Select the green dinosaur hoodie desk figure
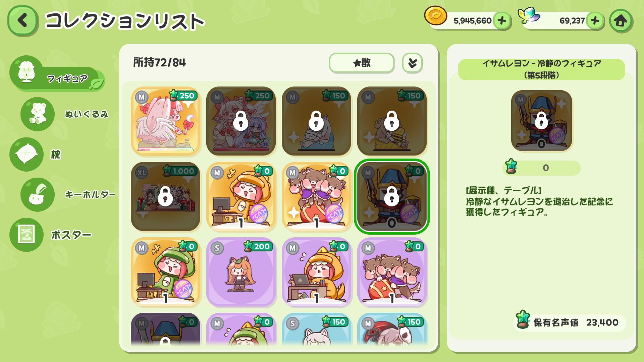Screen dimensions: 644x362 [x=165, y=272]
